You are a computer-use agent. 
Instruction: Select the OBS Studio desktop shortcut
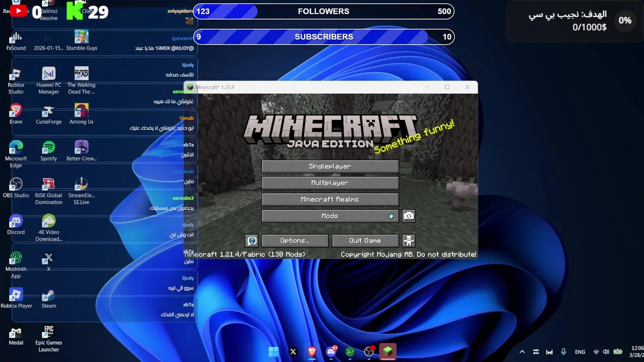16,188
